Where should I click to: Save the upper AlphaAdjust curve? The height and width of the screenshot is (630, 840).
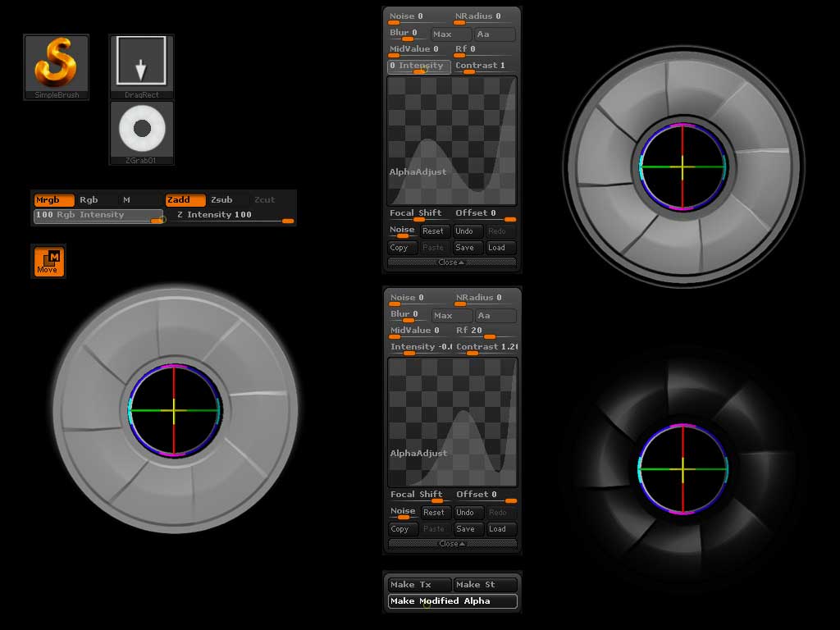pos(466,248)
